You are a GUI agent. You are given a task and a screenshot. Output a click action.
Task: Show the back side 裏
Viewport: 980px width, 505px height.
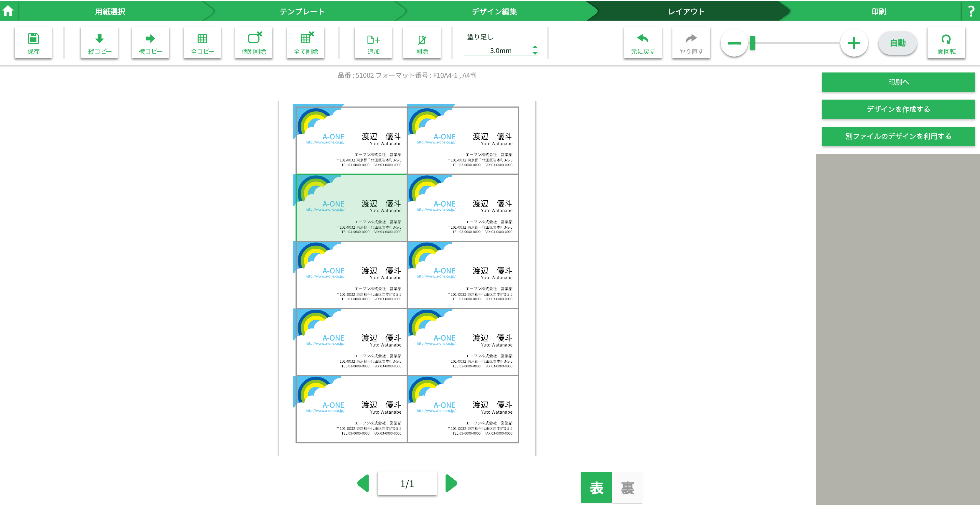[x=627, y=488]
